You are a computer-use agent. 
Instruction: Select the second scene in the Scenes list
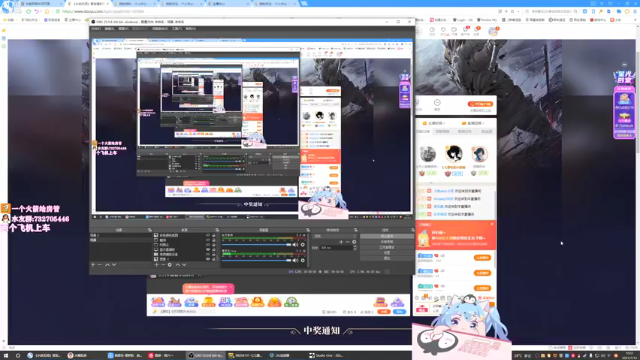[x=120, y=240]
